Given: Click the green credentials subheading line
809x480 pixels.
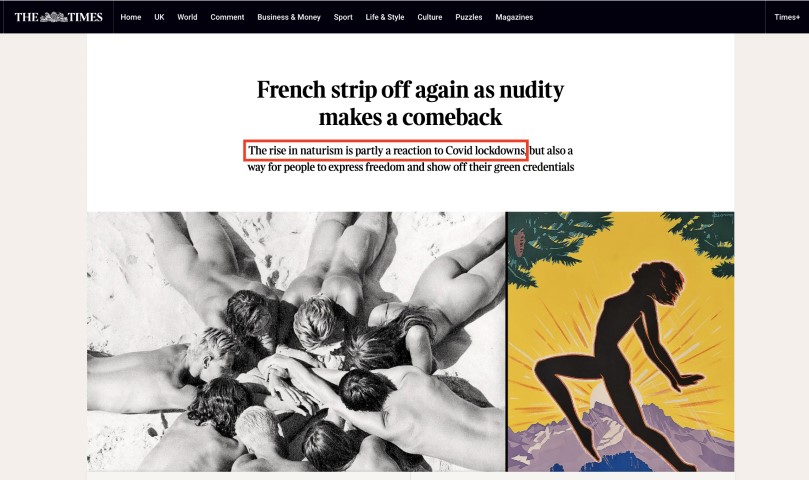Looking at the screenshot, I should click(x=411, y=167).
